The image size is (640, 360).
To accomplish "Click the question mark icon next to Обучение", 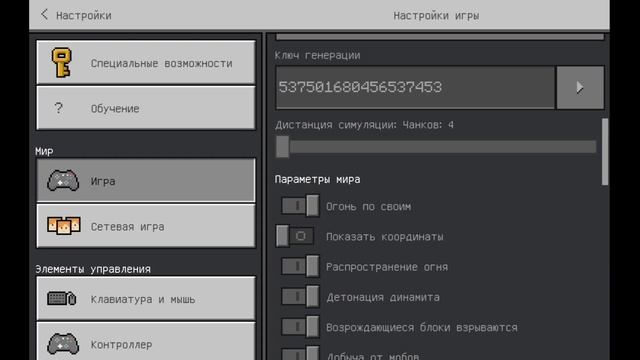I will (59, 108).
